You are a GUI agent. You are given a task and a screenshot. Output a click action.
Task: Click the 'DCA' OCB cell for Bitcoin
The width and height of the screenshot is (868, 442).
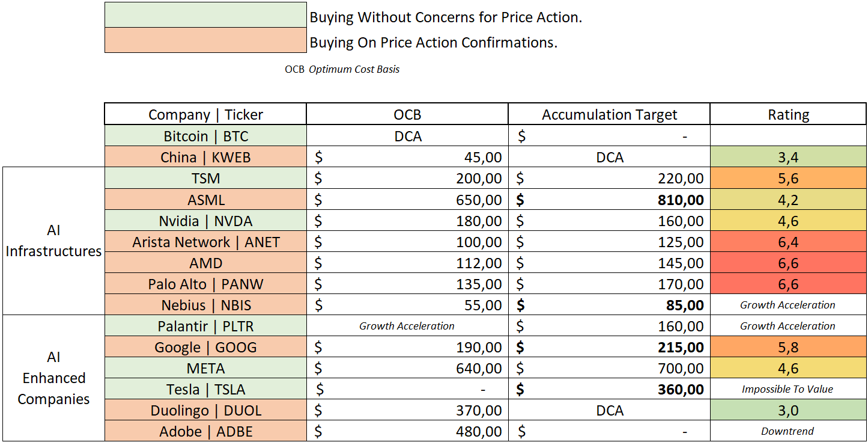coord(407,136)
